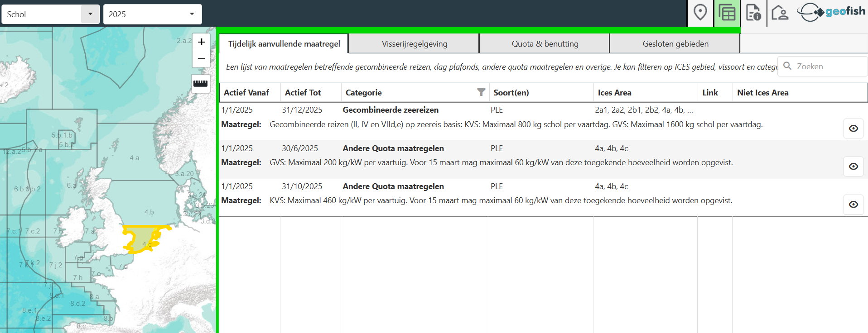Activate the map measure ruler tool

(200, 83)
